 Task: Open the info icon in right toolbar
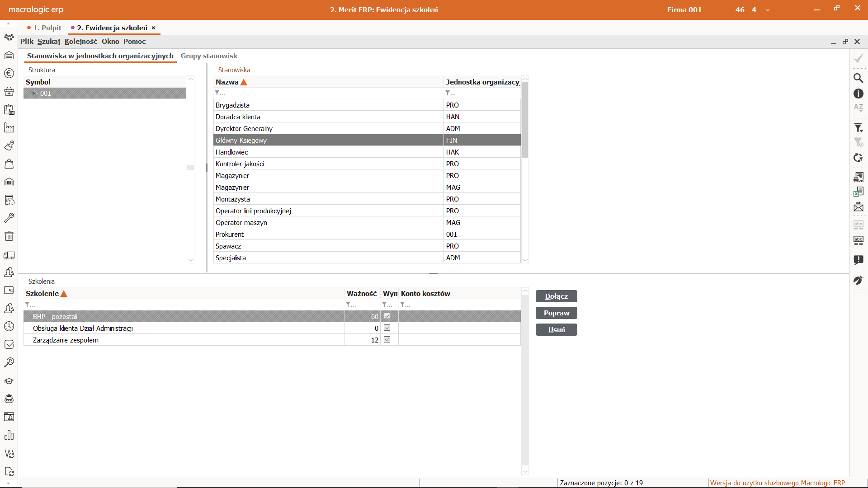[x=858, y=94]
